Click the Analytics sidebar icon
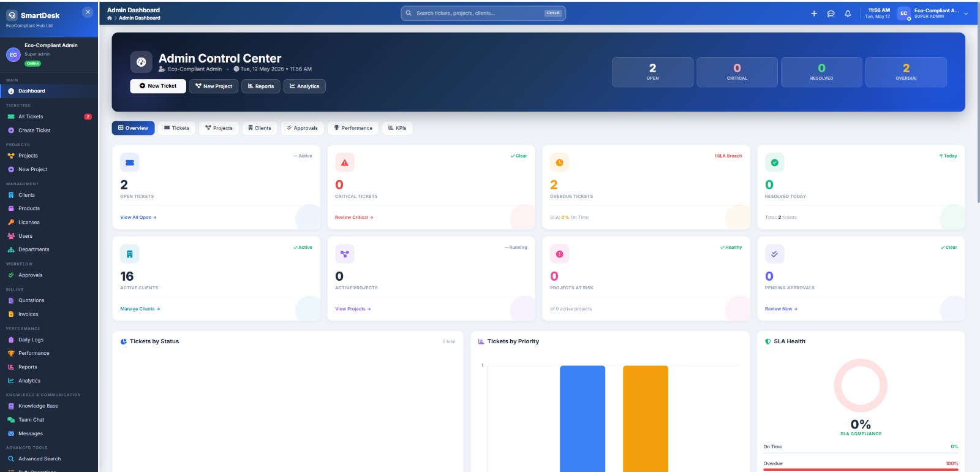Image resolution: width=980 pixels, height=472 pixels. (11, 381)
